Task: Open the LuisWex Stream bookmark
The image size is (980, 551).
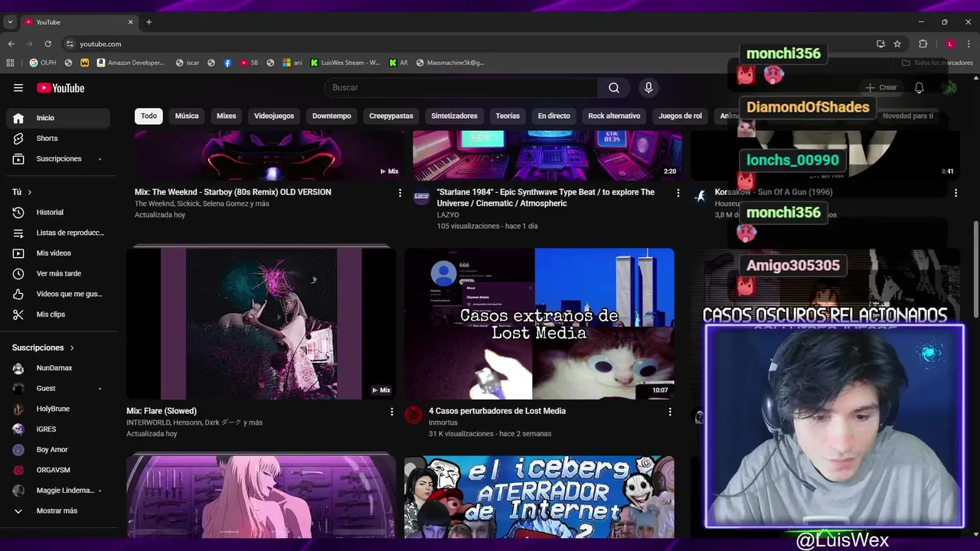Action: click(x=345, y=63)
